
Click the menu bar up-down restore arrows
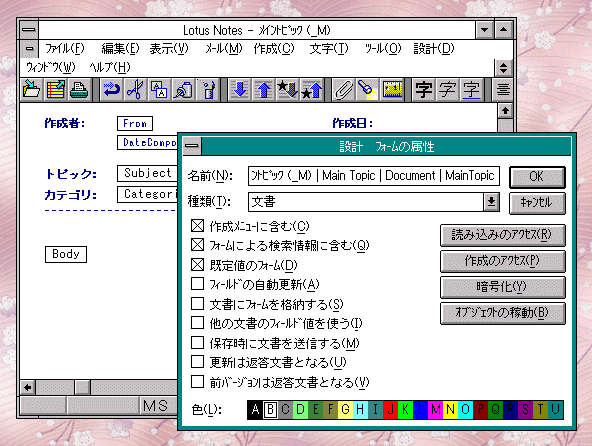click(503, 68)
